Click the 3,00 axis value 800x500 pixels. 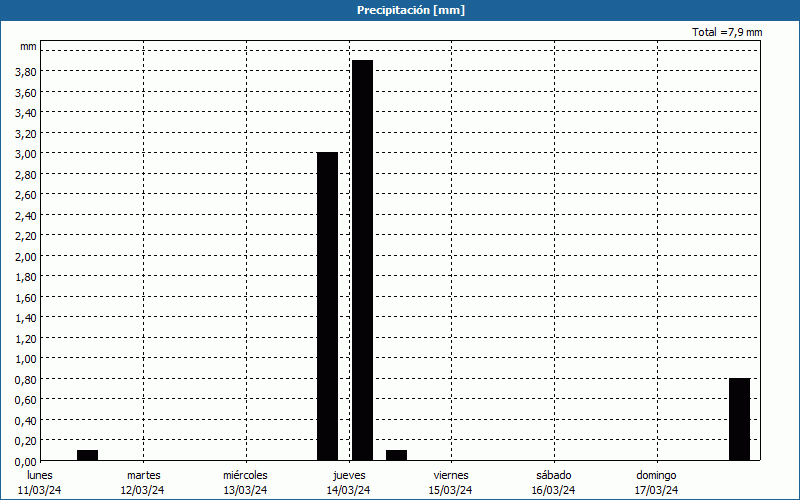pyautogui.click(x=26, y=154)
